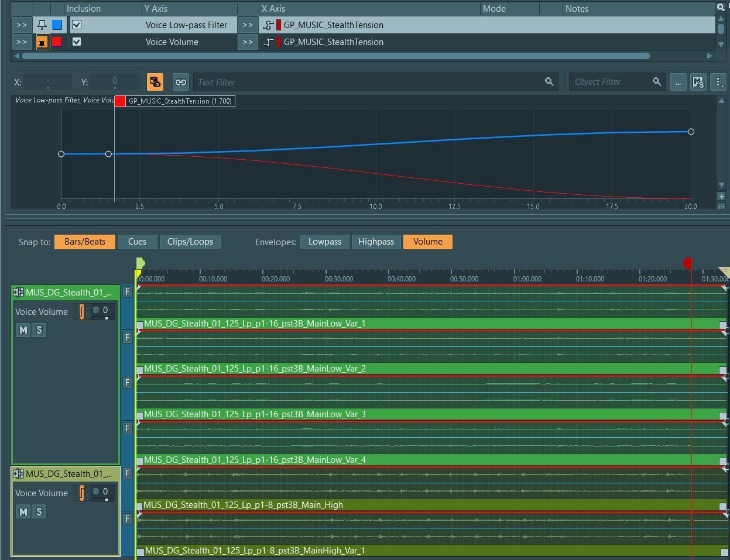
Task: Open X Axis selector for Voice Volume
Action: tap(248, 42)
